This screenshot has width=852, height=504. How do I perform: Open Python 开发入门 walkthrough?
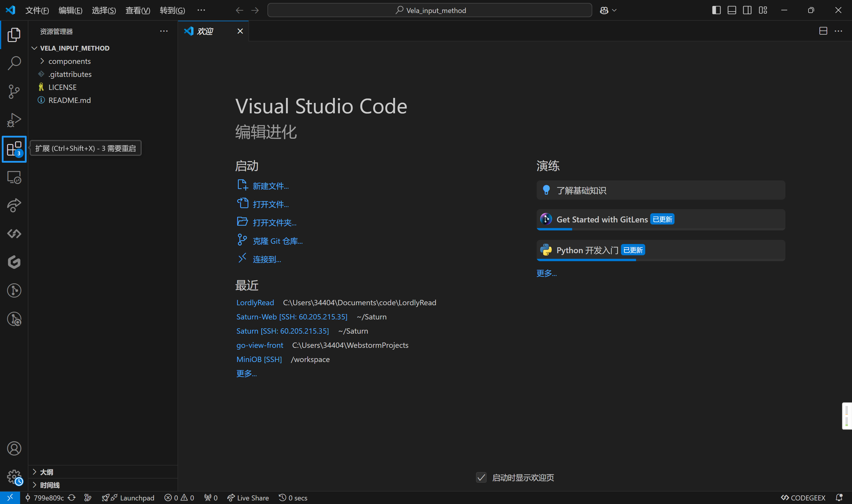point(661,251)
